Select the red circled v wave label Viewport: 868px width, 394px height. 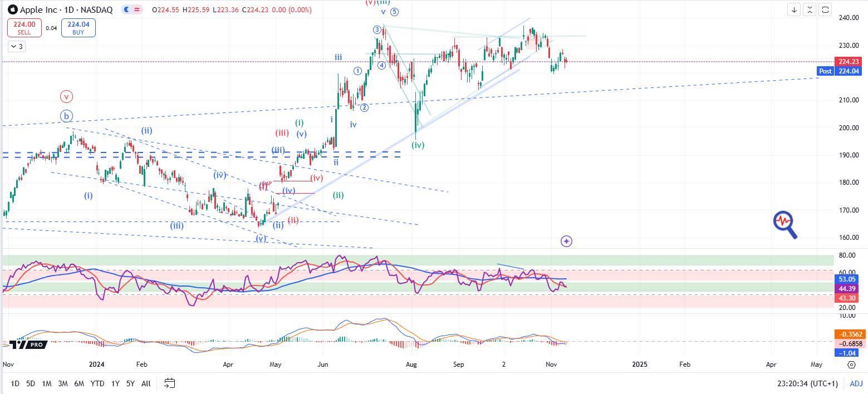coord(66,97)
